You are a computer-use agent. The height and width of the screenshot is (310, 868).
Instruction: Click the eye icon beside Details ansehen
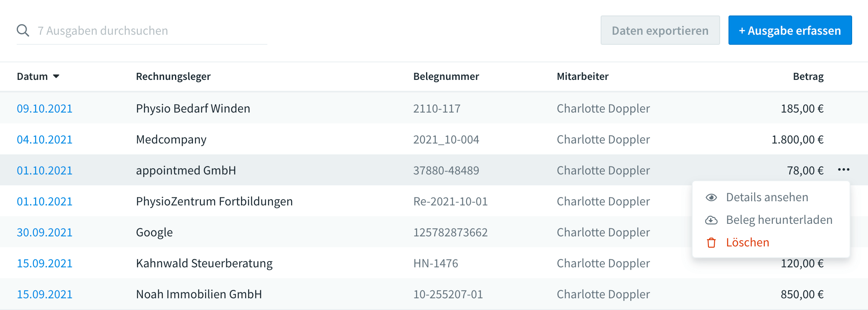(x=711, y=197)
